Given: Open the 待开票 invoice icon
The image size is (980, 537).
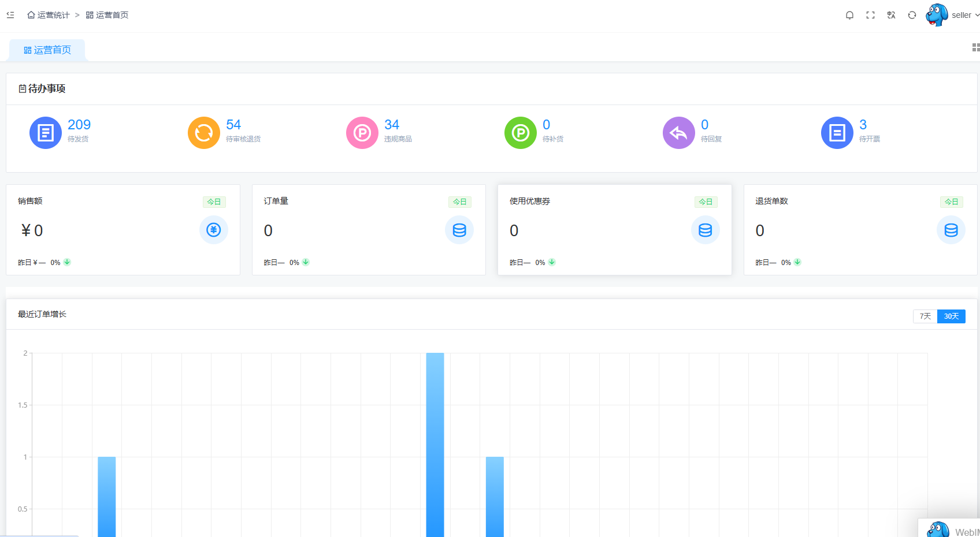Looking at the screenshot, I should [837, 133].
